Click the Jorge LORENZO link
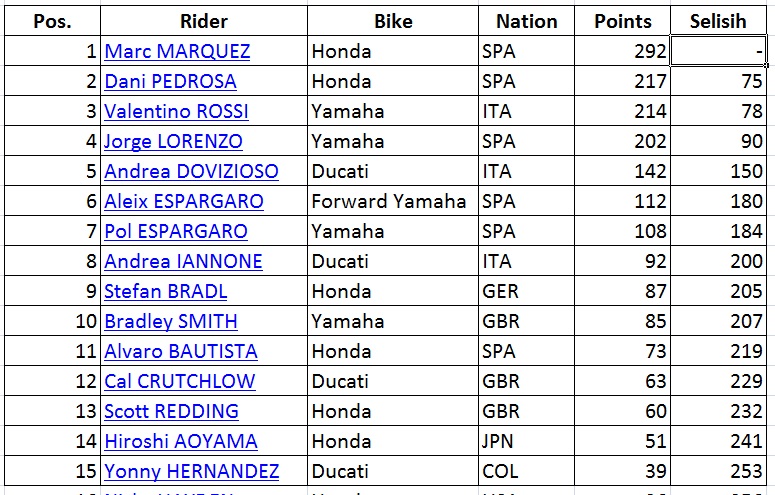This screenshot has width=775, height=495. 173,142
